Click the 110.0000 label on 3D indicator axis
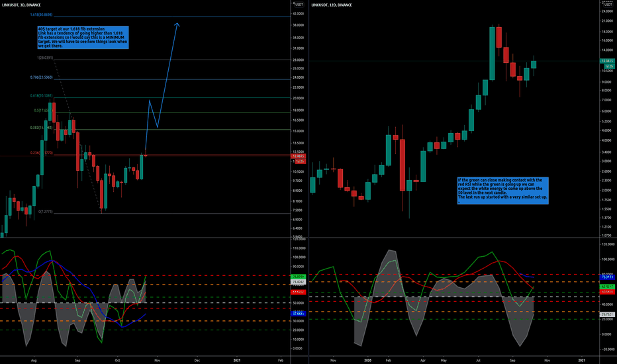 click(299, 248)
